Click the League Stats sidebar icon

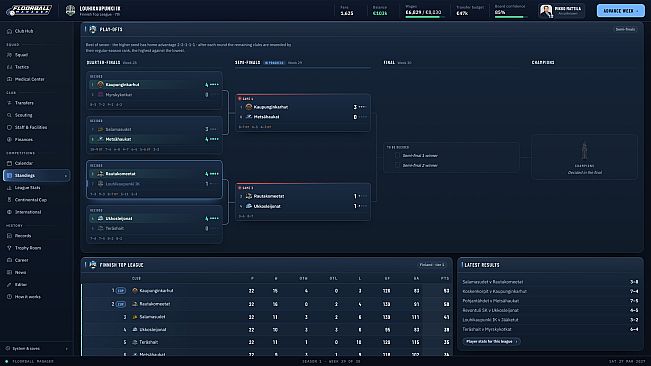point(9,188)
